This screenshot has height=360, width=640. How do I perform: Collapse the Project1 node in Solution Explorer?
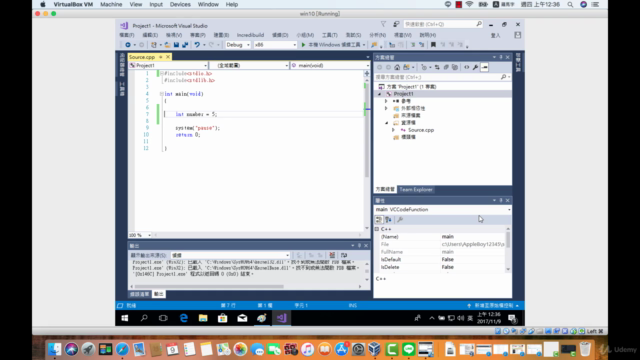[379, 94]
